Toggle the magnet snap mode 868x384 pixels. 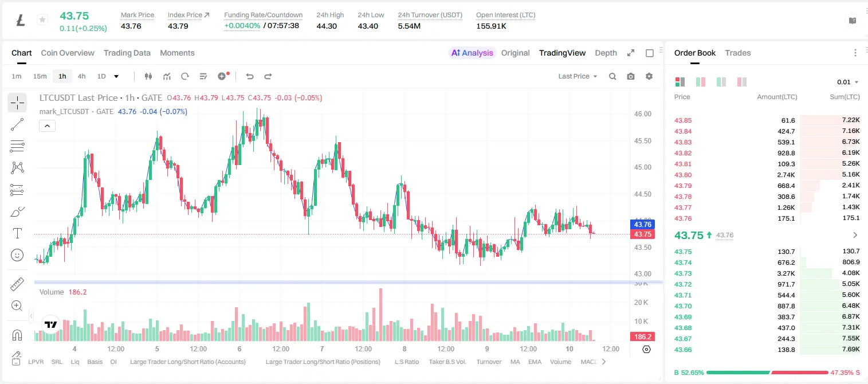pos(17,334)
